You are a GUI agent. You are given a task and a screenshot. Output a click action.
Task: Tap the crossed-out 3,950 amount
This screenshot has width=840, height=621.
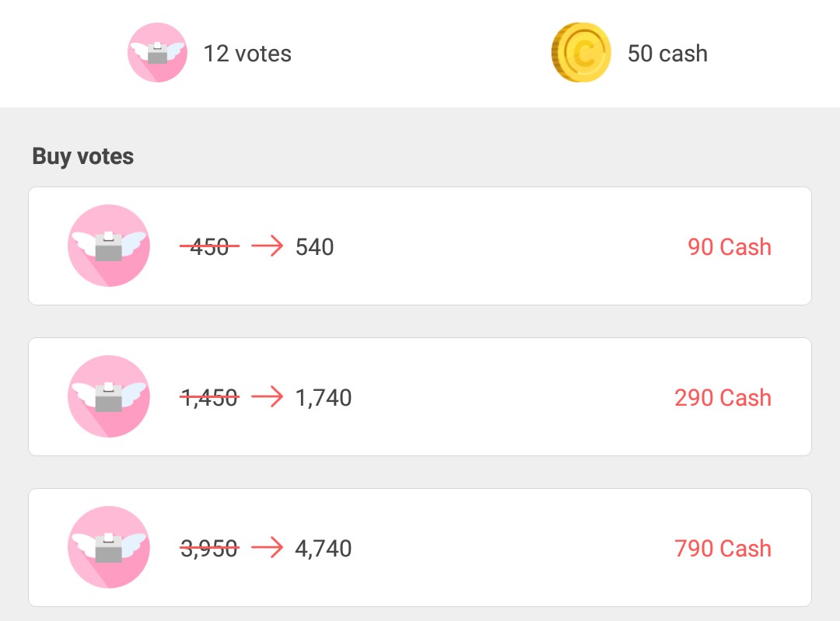click(209, 549)
